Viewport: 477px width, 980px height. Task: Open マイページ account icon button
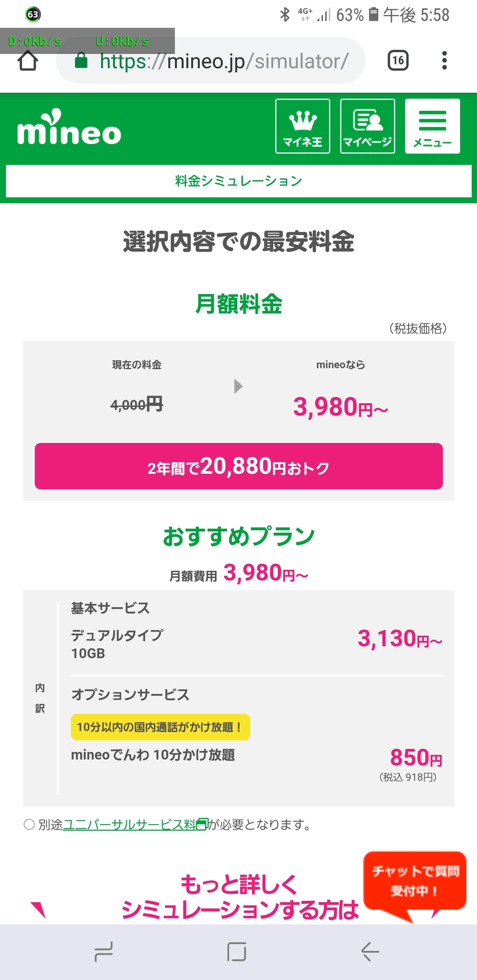(x=367, y=126)
